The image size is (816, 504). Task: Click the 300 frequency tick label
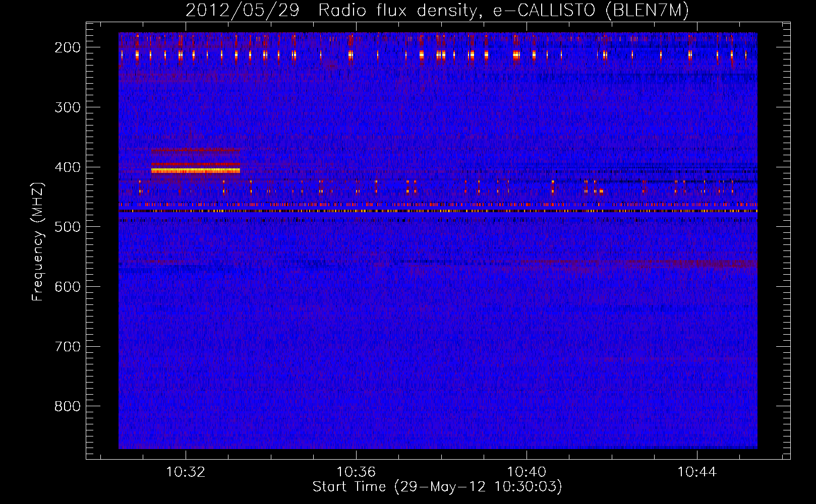[68, 107]
